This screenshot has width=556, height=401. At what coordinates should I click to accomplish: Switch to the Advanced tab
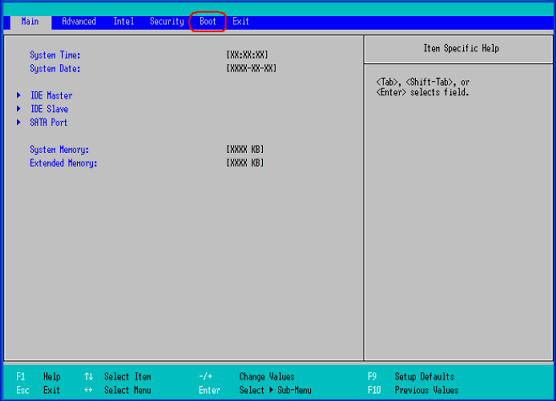(x=79, y=22)
